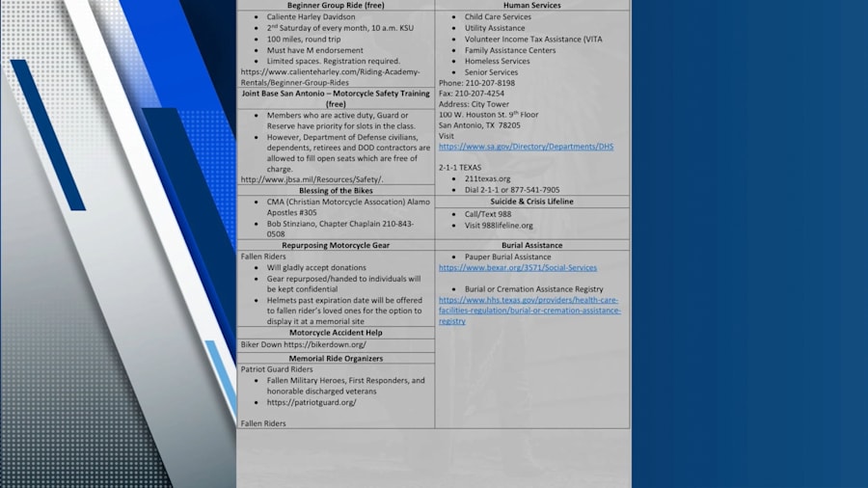Click the bikerdown.org URL text

click(325, 344)
